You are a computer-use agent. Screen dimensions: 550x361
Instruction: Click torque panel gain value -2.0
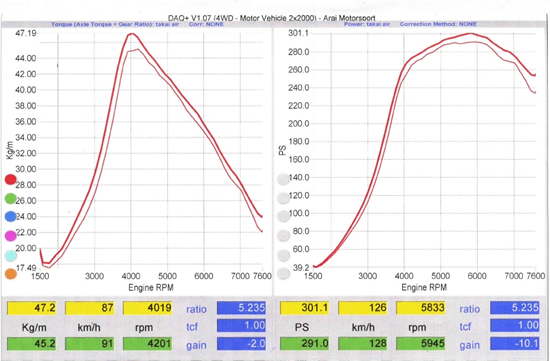(241, 343)
